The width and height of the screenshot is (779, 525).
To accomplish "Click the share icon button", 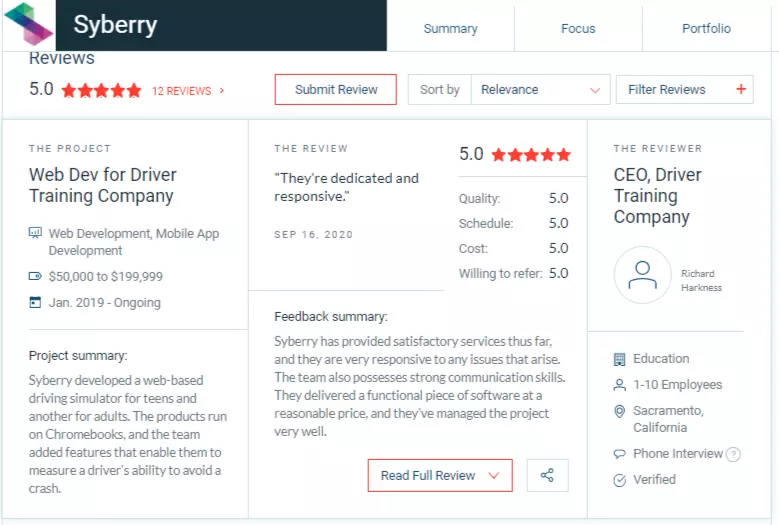I will coord(547,475).
